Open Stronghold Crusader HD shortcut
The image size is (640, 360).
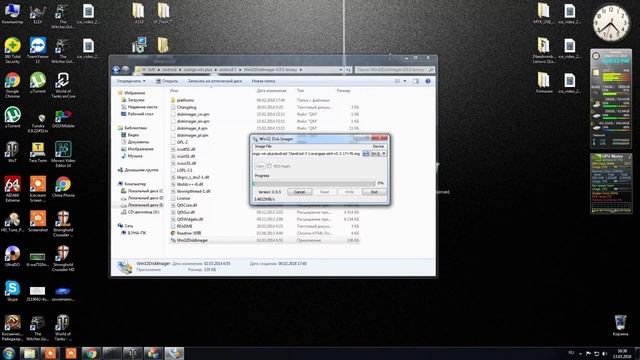(x=63, y=259)
